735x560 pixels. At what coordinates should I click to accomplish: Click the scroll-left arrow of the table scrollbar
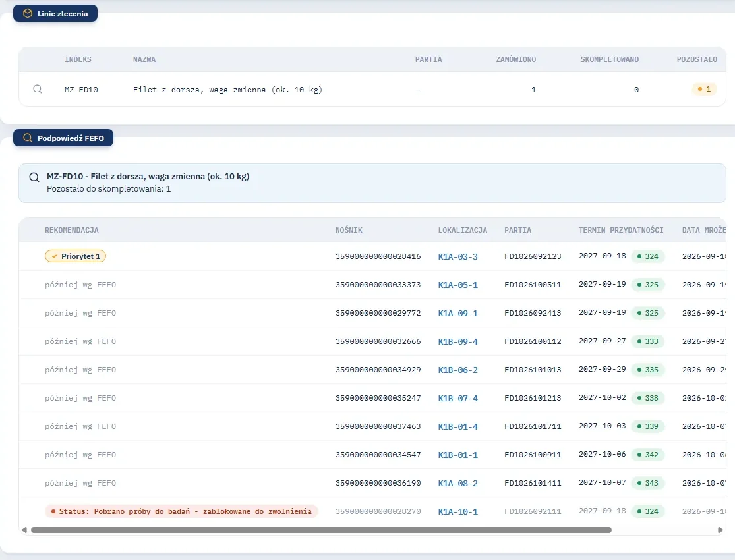[x=24, y=530]
